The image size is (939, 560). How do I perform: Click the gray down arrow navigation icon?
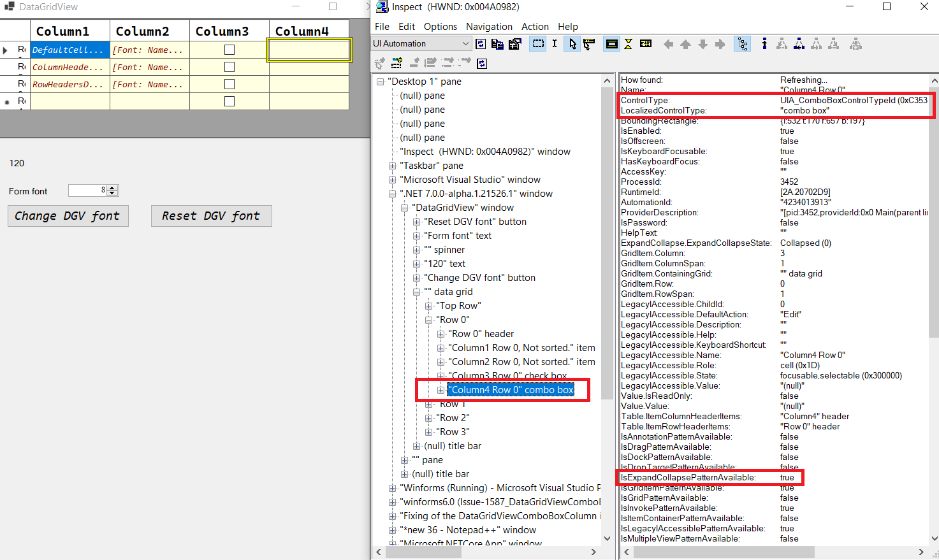coord(702,44)
